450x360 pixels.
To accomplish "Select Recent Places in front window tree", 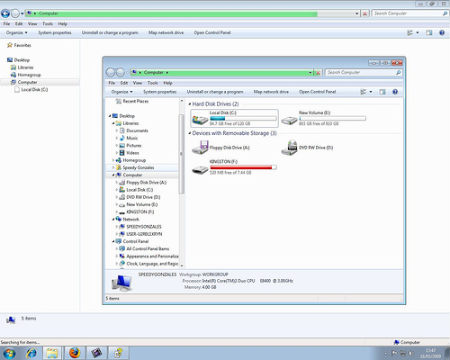I will pos(132,101).
